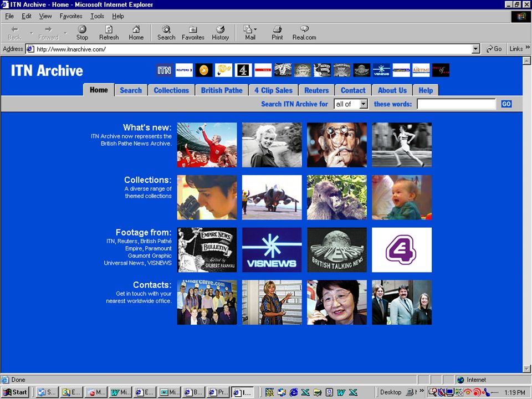Click the taskbar clock showing 1:19 PM
Viewport: 532px width, 399px height.
point(514,392)
